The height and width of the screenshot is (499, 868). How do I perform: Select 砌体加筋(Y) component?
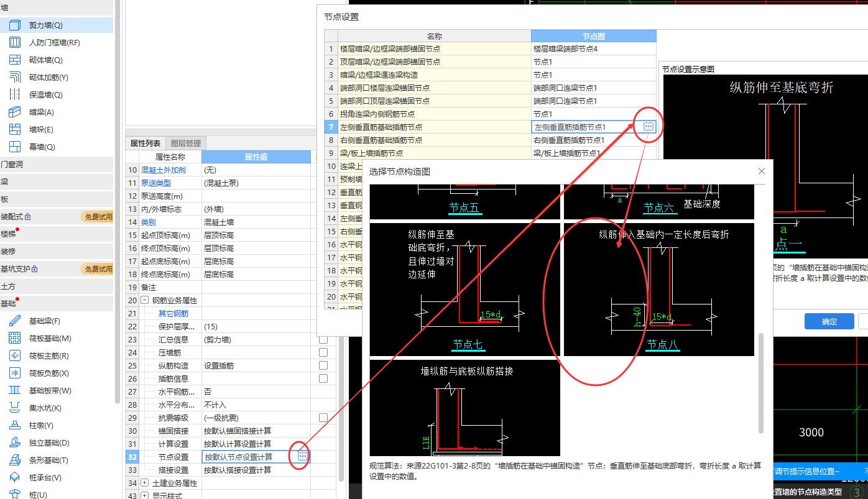pyautogui.click(x=56, y=78)
